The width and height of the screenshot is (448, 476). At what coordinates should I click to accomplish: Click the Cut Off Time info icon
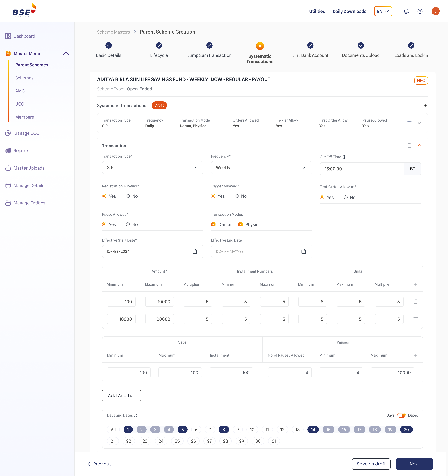point(344,157)
